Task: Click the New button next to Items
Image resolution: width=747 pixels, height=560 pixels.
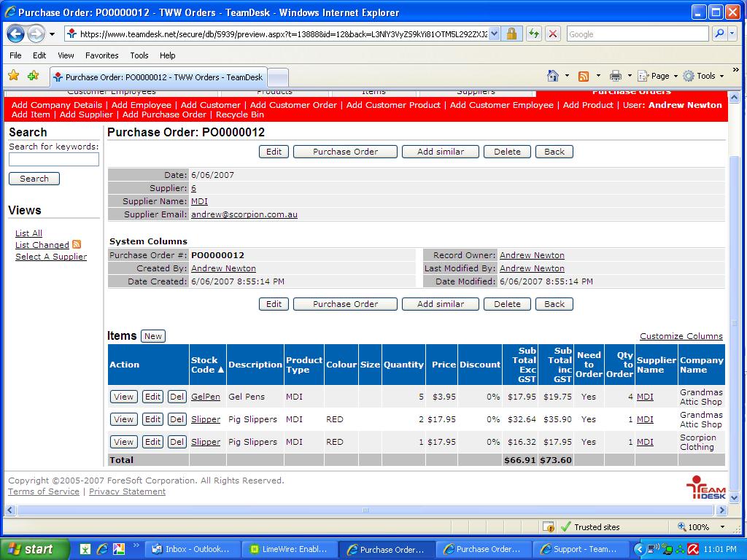Action: pos(152,336)
